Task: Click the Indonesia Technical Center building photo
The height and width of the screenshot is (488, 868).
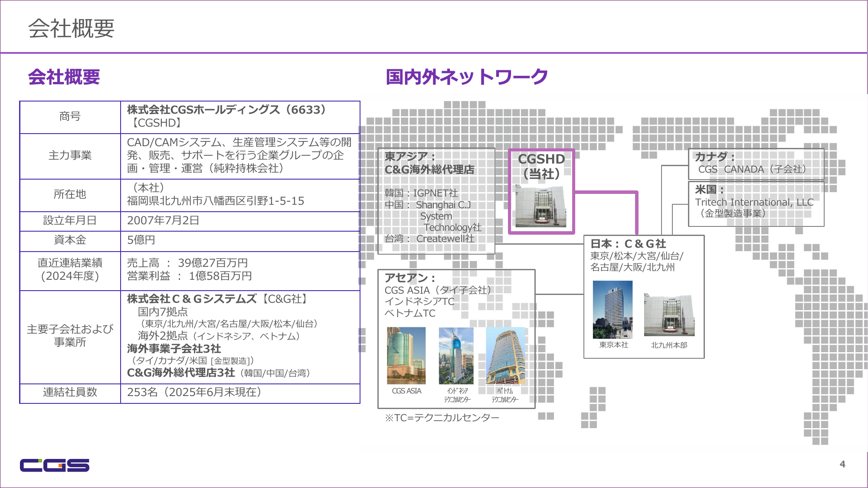Action: pos(456,356)
